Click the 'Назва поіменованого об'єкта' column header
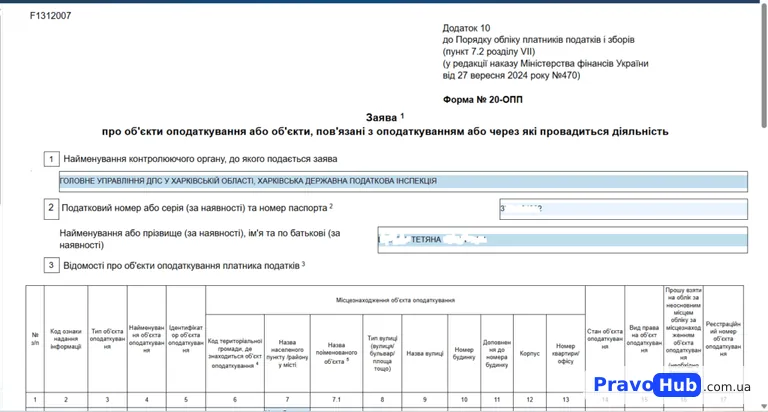 pos(336,353)
